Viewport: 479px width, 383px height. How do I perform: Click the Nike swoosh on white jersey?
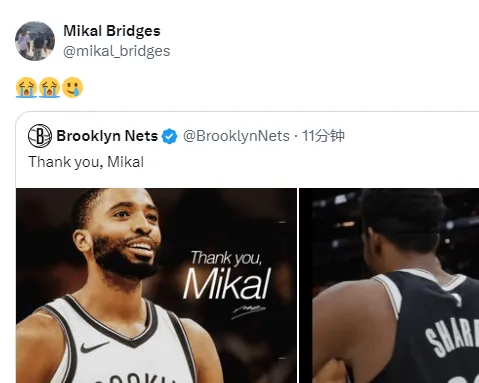click(94, 347)
